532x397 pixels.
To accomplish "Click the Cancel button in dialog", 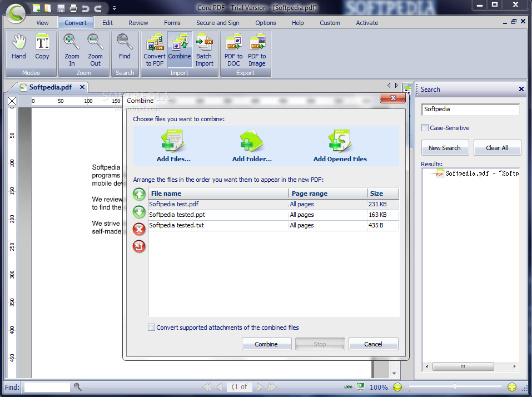I will pos(373,344).
